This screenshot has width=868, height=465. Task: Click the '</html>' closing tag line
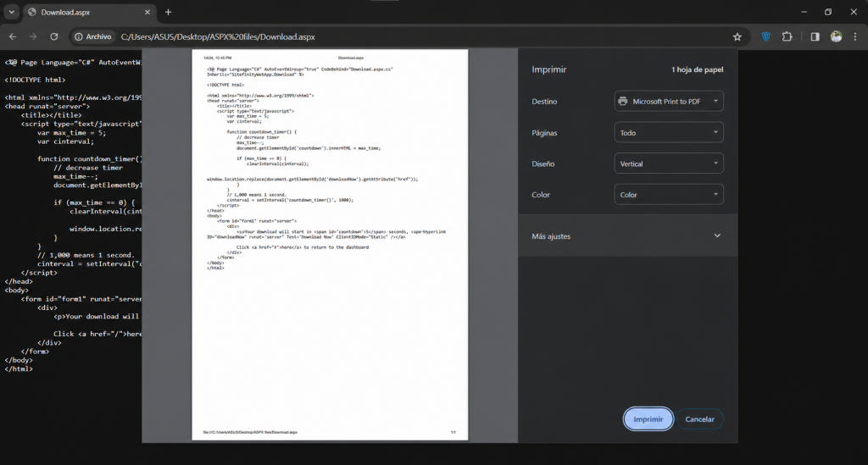[x=19, y=368]
